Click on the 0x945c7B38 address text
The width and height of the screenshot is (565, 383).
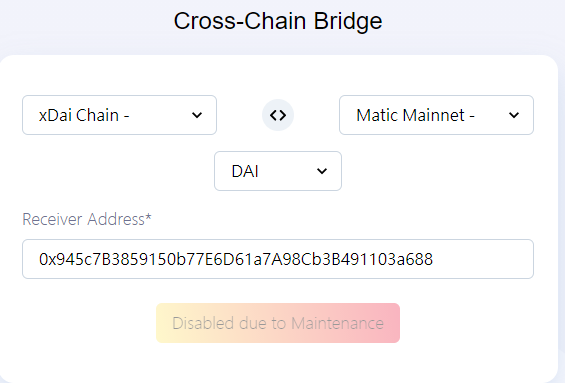[x=236, y=259]
